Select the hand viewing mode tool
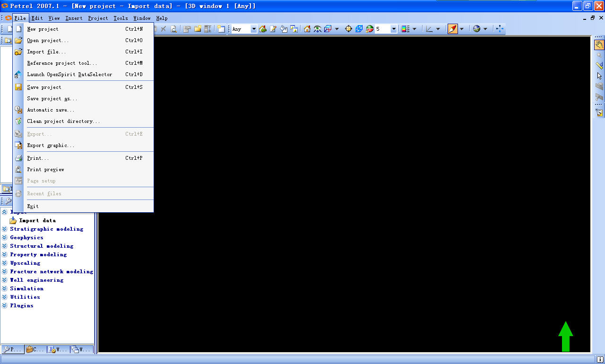Image resolution: width=605 pixels, height=364 pixels. [x=599, y=45]
